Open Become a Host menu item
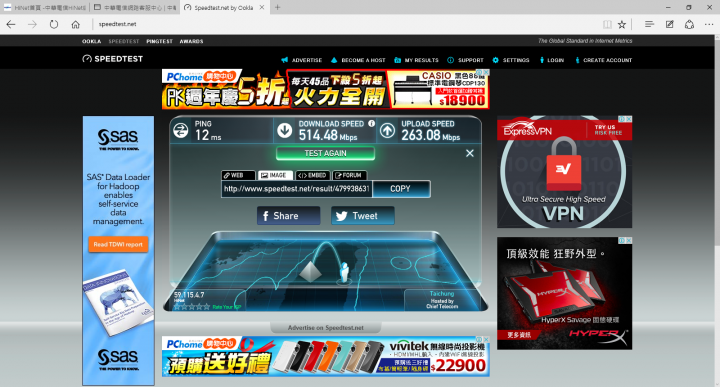720x387 pixels. 358,60
